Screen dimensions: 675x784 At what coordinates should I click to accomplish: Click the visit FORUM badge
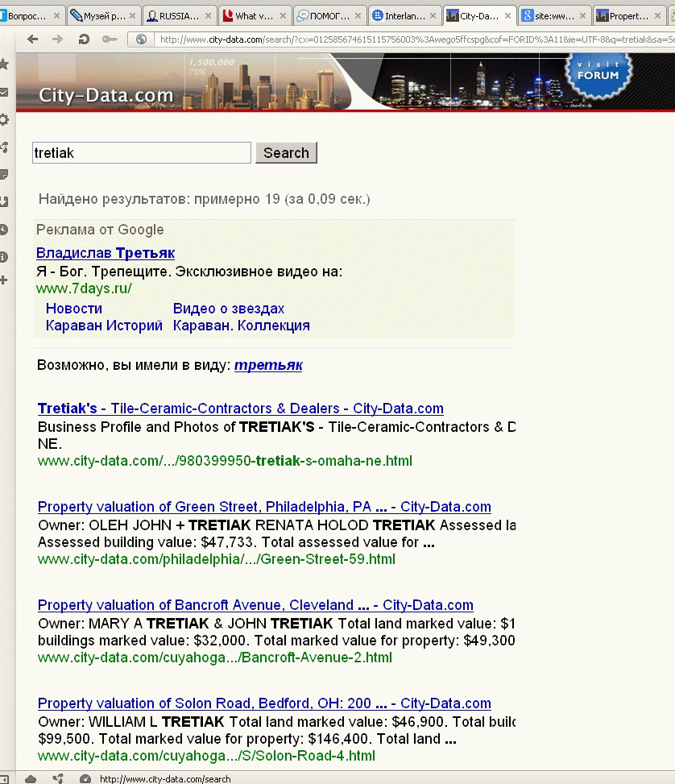(x=598, y=75)
